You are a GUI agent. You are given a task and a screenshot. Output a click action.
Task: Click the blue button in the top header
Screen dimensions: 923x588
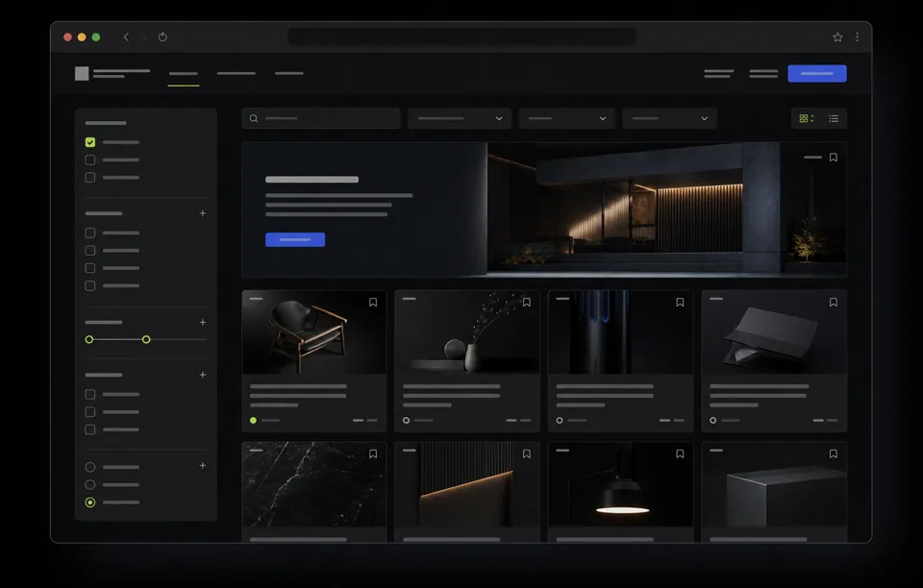pyautogui.click(x=817, y=73)
